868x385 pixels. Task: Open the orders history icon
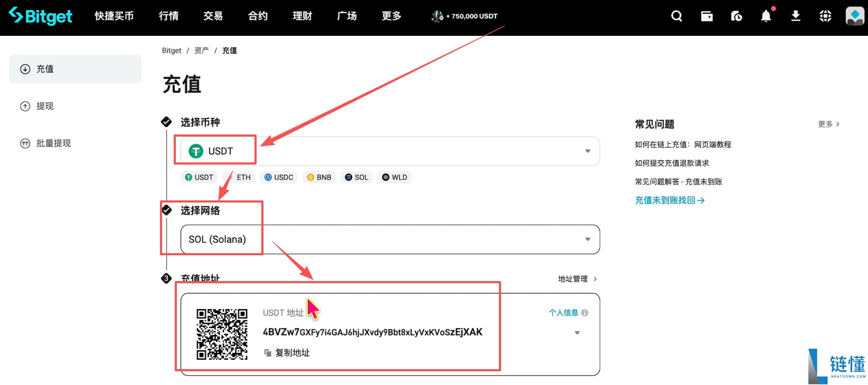736,16
